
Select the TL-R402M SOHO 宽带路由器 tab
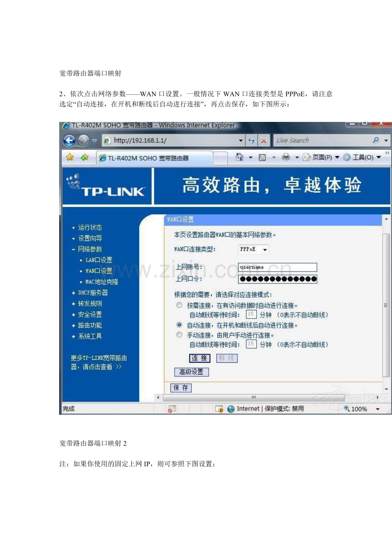coord(154,158)
